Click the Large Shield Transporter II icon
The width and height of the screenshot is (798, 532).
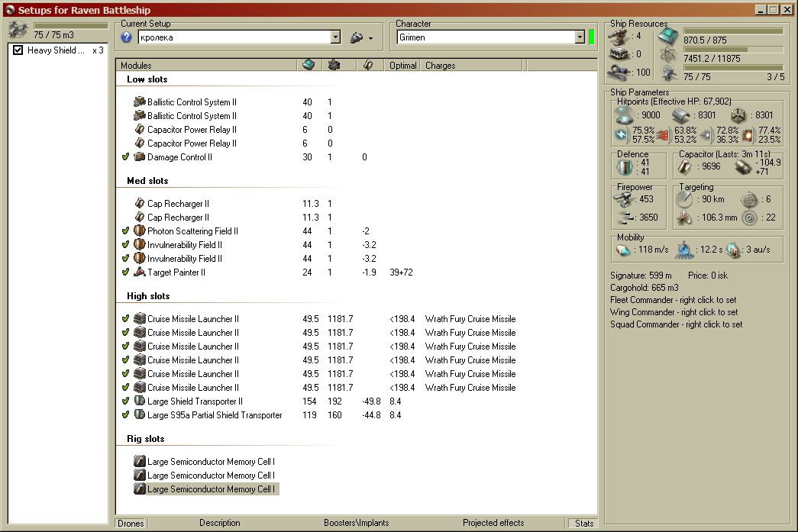tap(140, 401)
